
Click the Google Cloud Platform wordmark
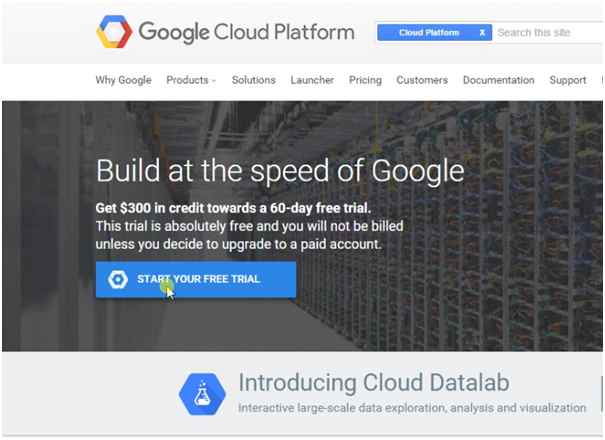pos(246,32)
